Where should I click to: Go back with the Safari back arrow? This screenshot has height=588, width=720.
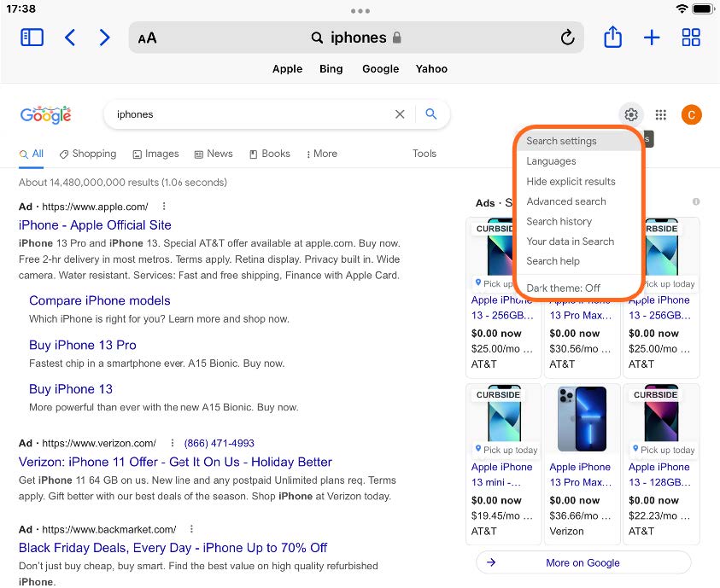coord(70,38)
